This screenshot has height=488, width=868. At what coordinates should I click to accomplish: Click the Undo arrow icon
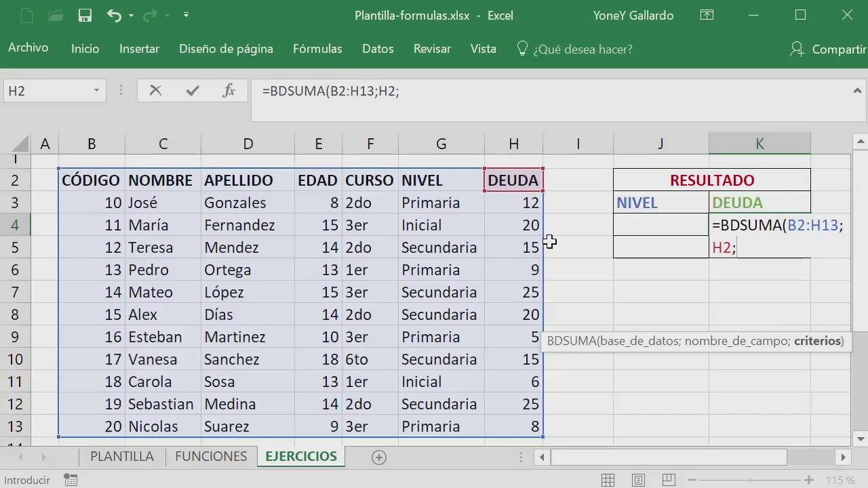click(114, 15)
